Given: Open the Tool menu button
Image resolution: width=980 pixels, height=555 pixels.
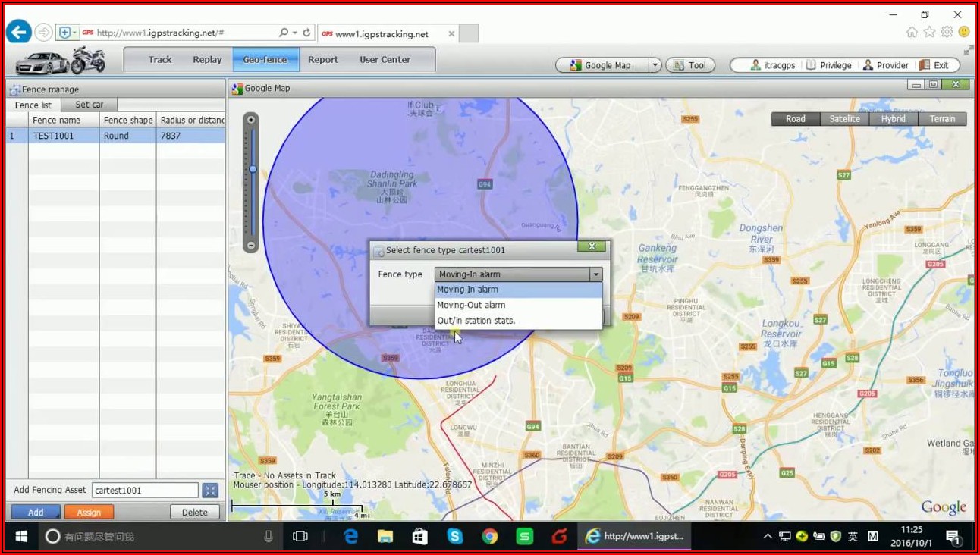Looking at the screenshot, I should (689, 65).
